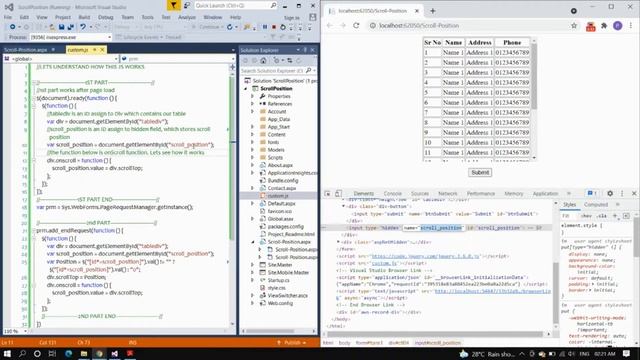Click the red Chrome extension icon
This screenshot has width=640, height=360.
[591, 27]
